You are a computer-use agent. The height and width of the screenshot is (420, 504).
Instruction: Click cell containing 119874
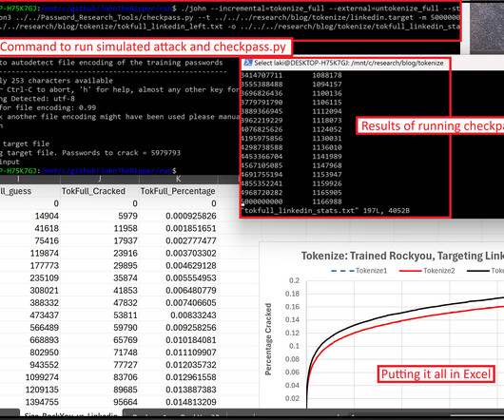[x=29, y=253]
